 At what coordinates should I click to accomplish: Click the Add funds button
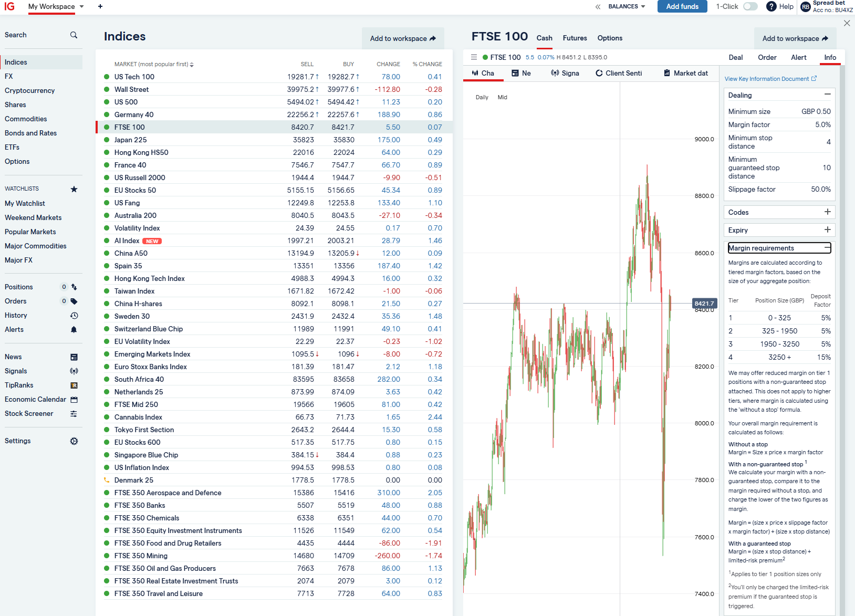pyautogui.click(x=682, y=6)
